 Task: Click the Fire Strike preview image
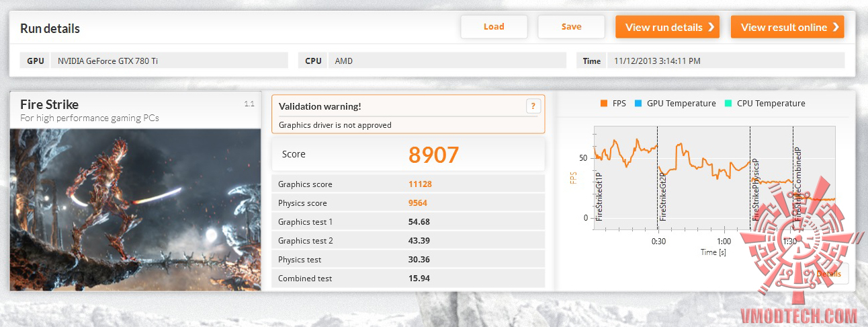pos(135,209)
